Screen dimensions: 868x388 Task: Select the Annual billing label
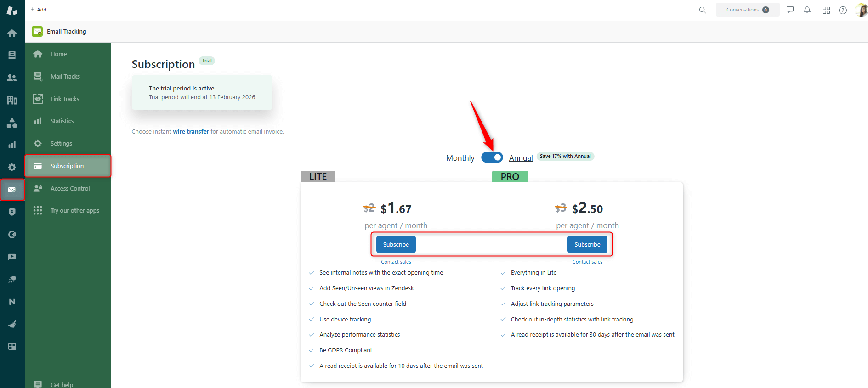tap(521, 158)
